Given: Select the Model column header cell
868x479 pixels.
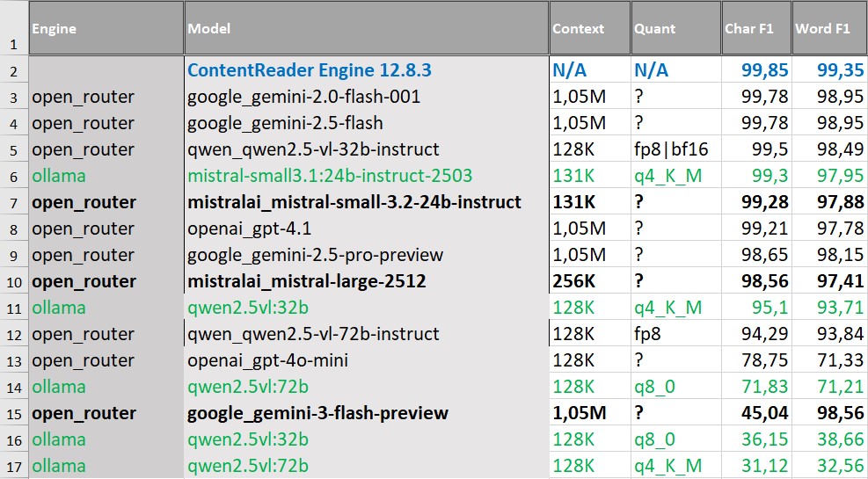Looking at the screenshot, I should coord(367,27).
